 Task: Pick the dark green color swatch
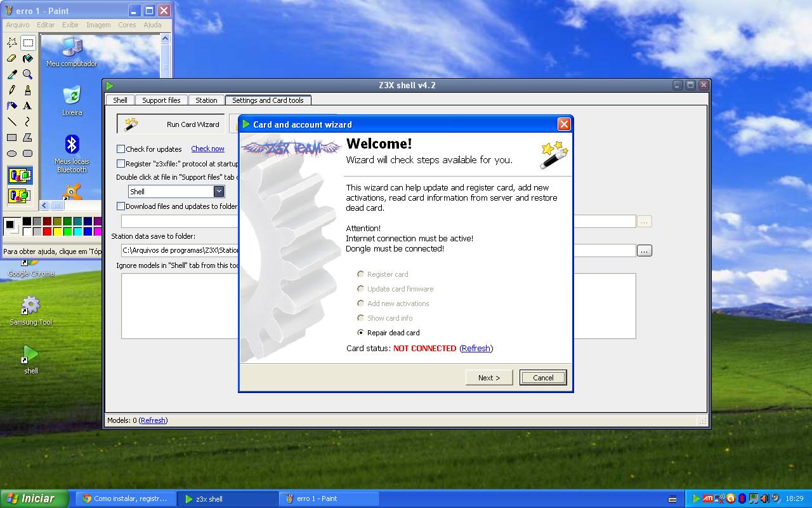67,222
